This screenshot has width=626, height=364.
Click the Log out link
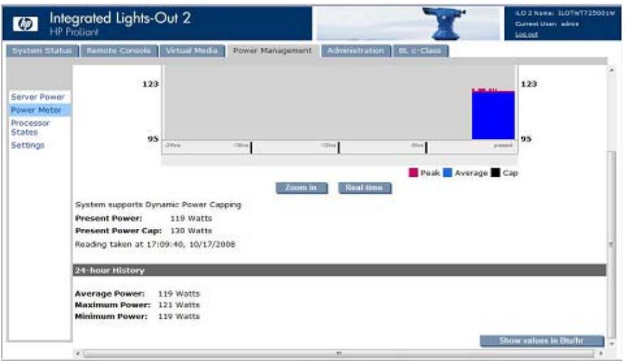526,35
